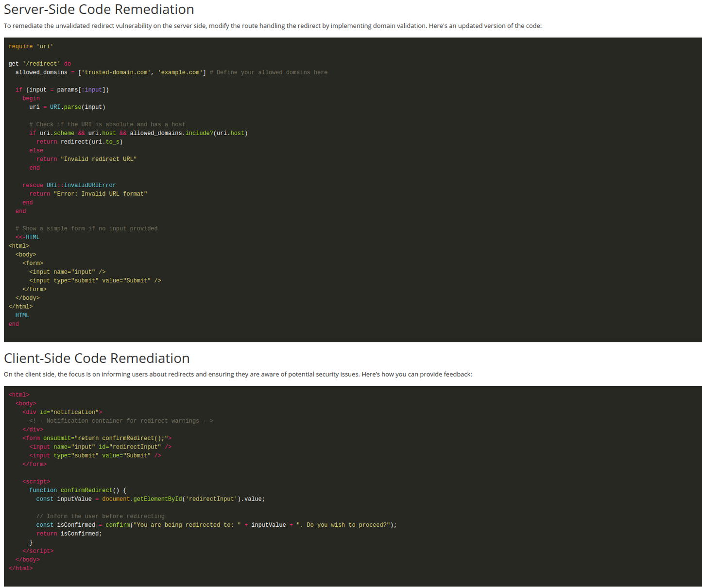Click the <<-HTML heredoc opening line

(x=28, y=238)
